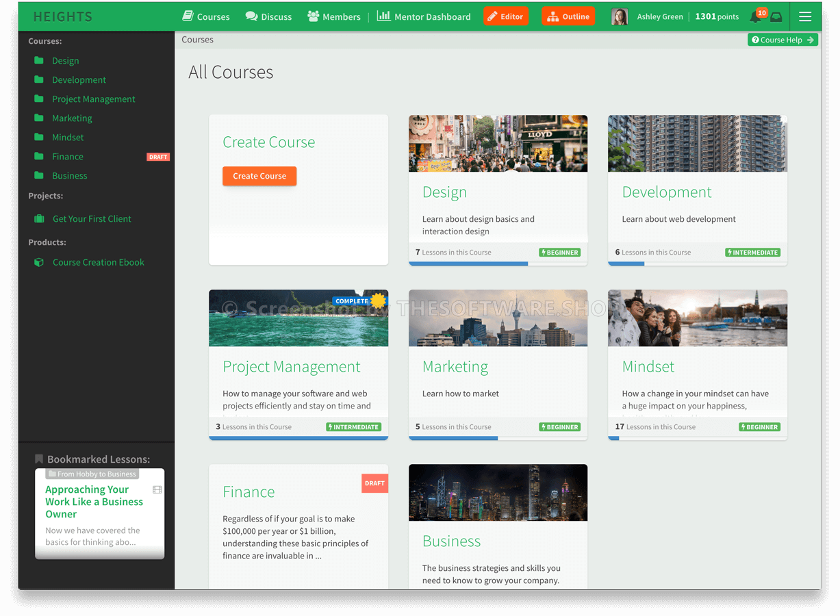This screenshot has width=840, height=616.
Task: Click the Get Your First Client briefcase icon
Action: click(x=38, y=218)
